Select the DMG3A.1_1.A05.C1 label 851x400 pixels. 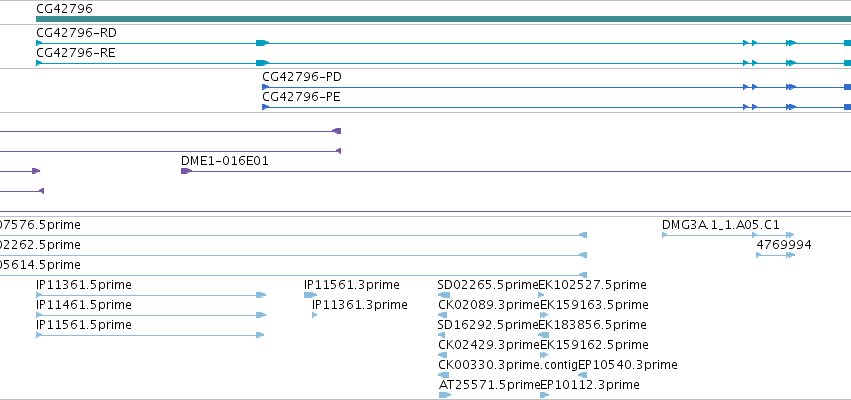coord(721,225)
